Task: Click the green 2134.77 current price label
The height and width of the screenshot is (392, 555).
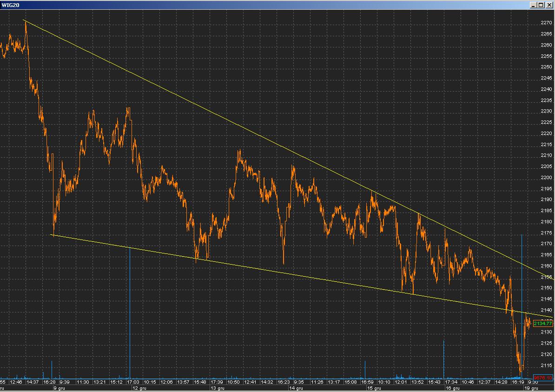Action: [543, 323]
